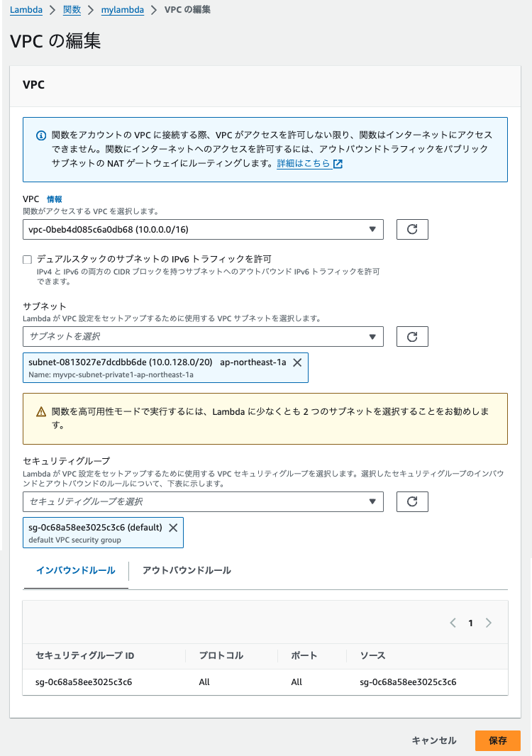Save the VPC configuration
This screenshot has height=756, width=532.
point(497,740)
